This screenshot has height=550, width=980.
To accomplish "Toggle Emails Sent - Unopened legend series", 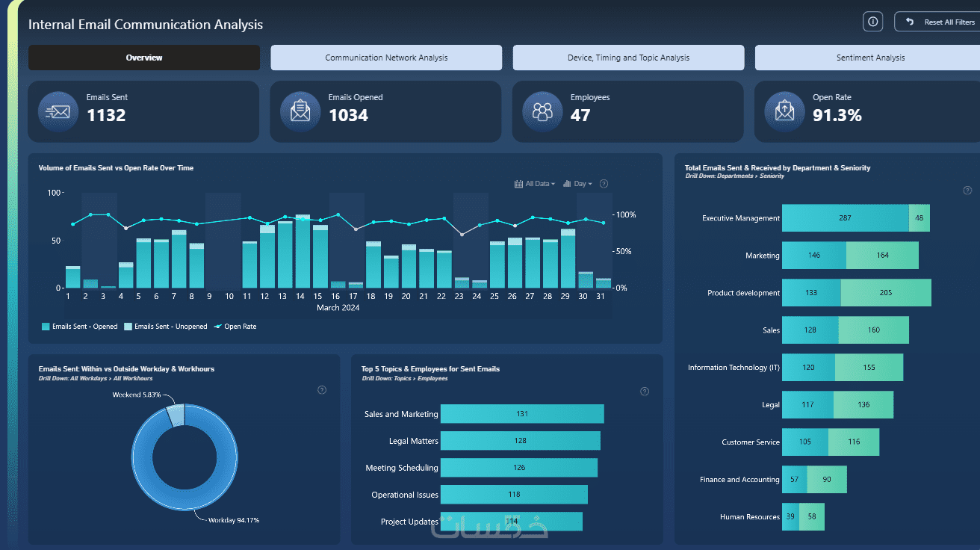I will tap(166, 327).
